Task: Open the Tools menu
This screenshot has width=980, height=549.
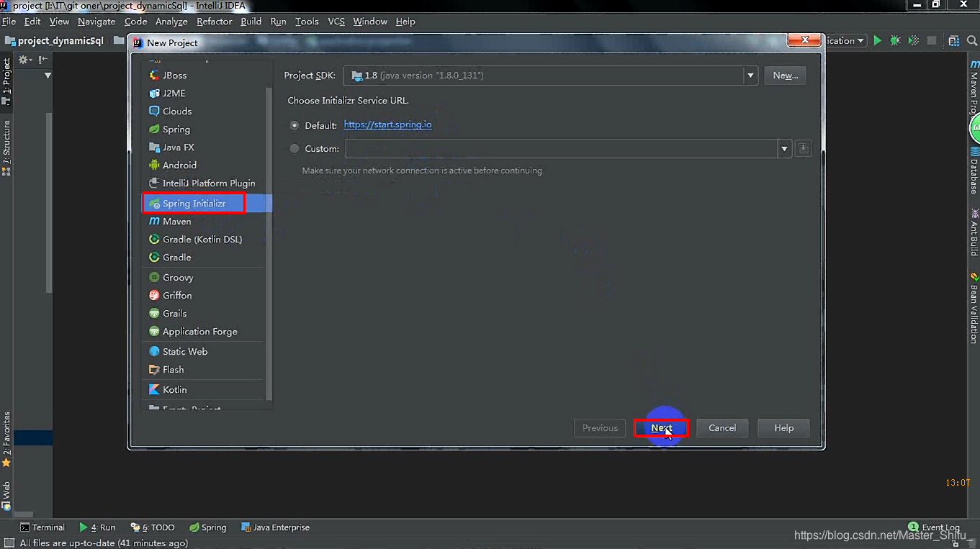Action: coord(307,22)
